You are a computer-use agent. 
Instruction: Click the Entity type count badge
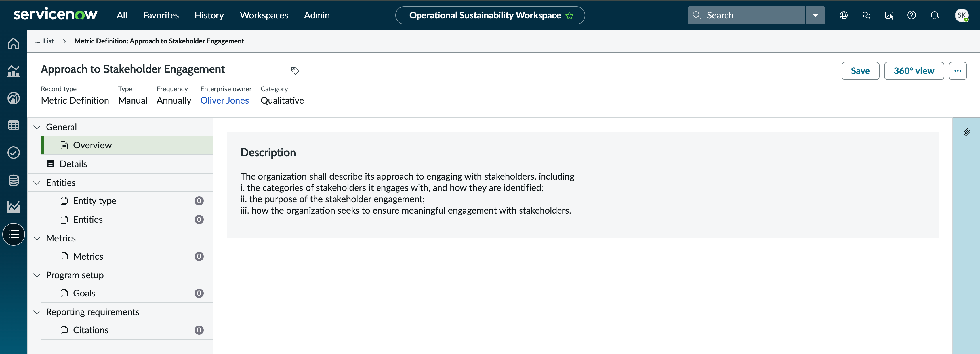(x=199, y=201)
